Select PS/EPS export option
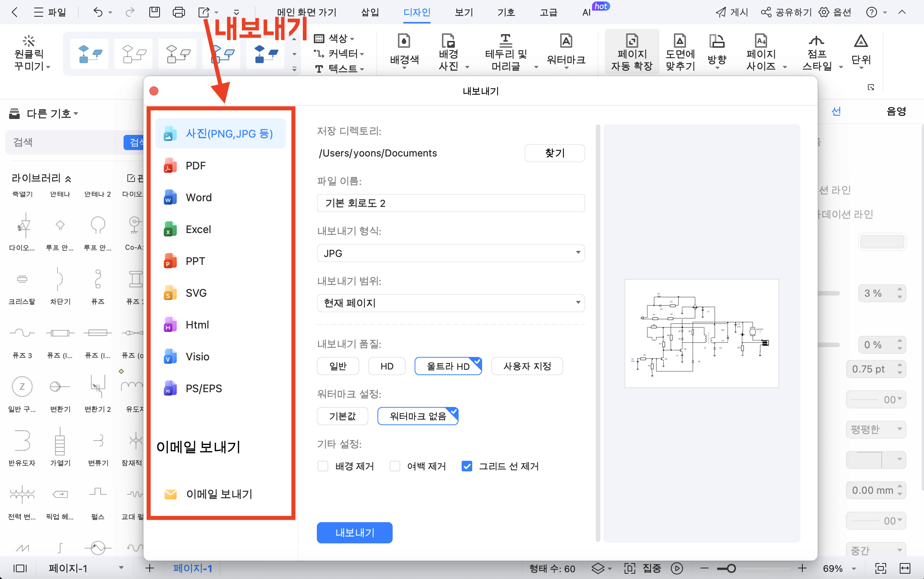Viewport: 924px width, 579px height. (x=204, y=388)
